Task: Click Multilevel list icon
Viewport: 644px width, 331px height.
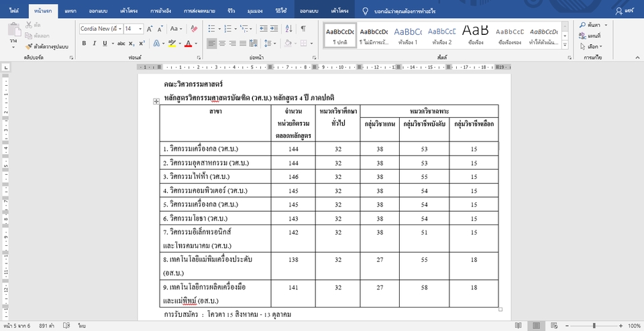Action: 244,29
